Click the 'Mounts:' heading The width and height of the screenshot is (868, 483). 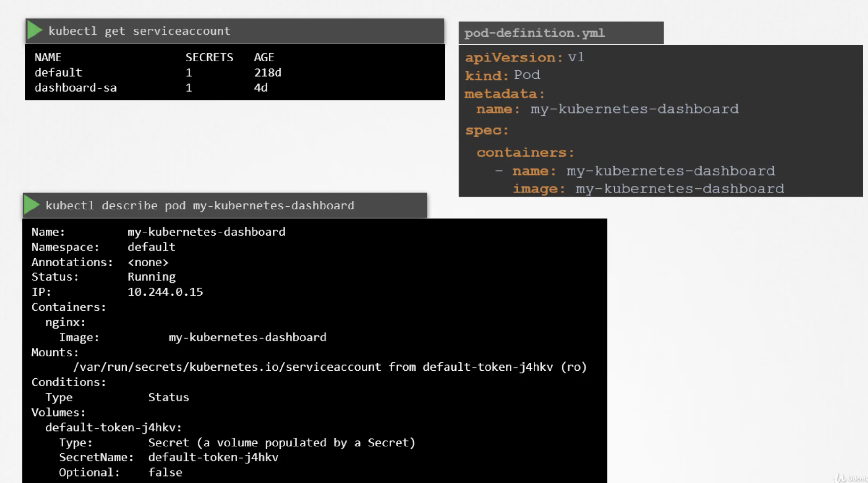click(x=55, y=353)
